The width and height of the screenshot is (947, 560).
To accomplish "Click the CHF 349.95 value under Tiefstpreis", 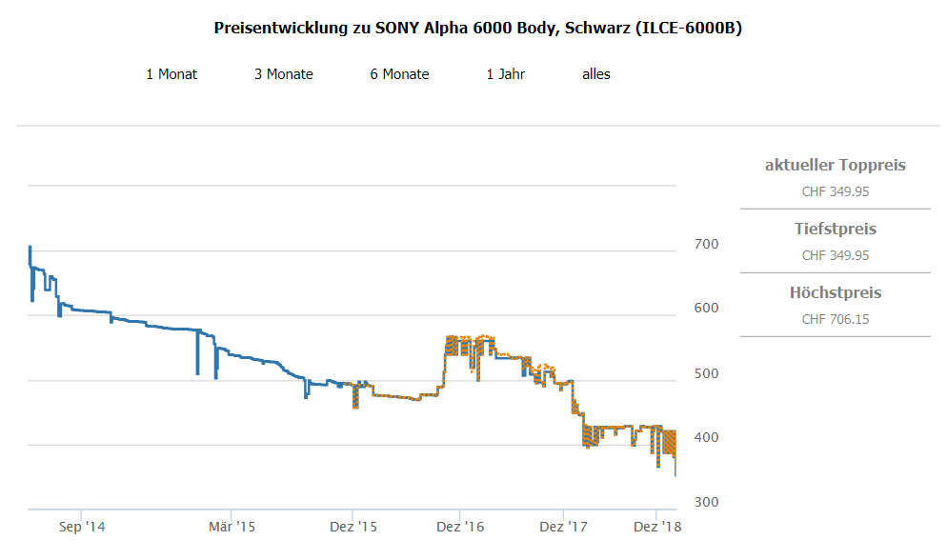I will click(x=836, y=255).
